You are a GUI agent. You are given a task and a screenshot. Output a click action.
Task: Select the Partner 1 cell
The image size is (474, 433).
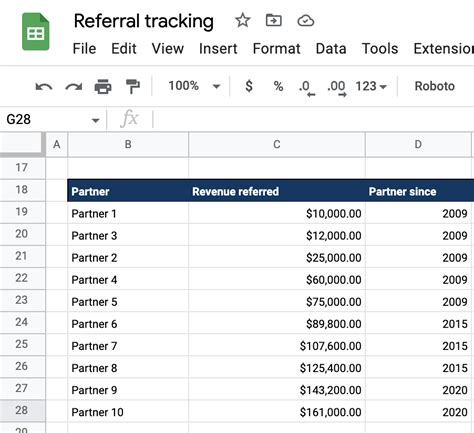point(128,213)
